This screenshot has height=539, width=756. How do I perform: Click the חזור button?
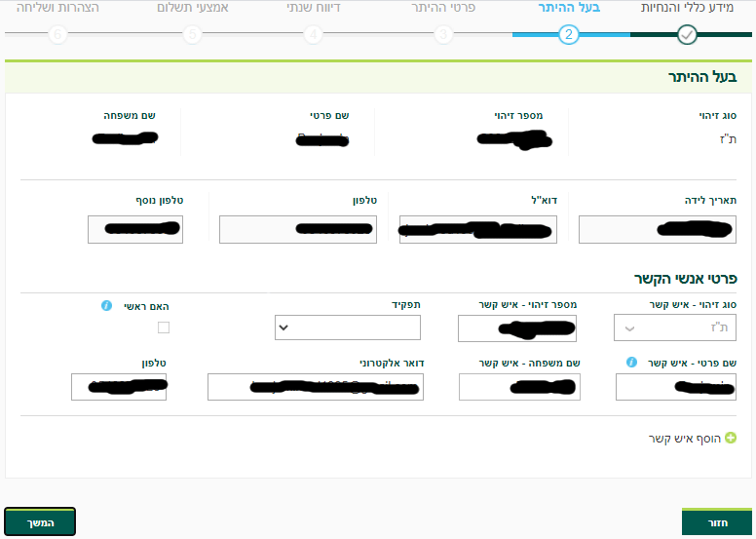coord(717,522)
